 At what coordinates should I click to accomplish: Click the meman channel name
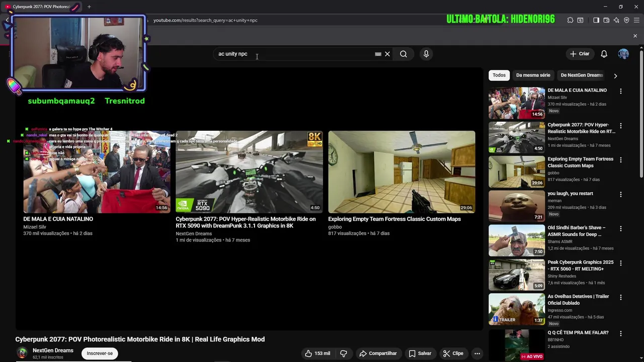[x=554, y=201]
